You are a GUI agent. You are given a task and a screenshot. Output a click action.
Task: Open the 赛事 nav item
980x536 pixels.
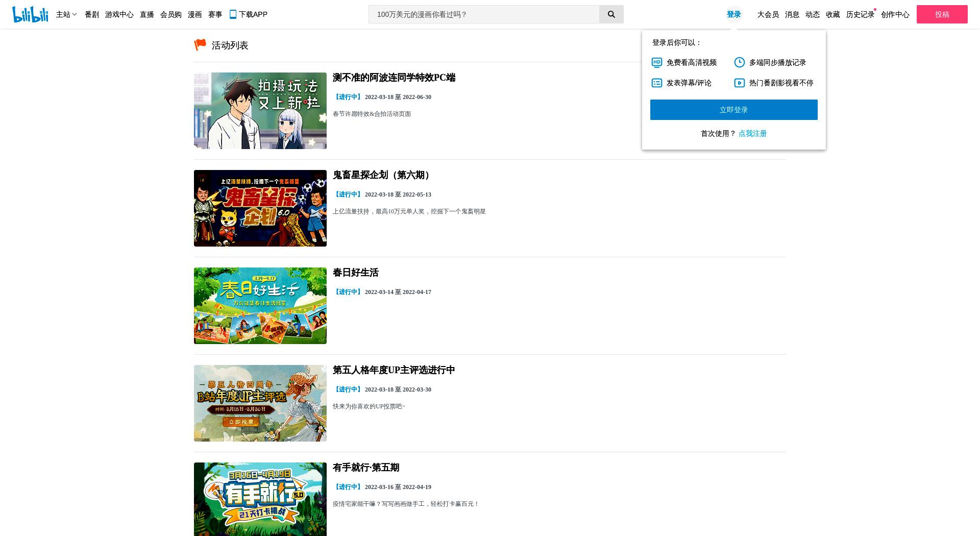tap(215, 14)
